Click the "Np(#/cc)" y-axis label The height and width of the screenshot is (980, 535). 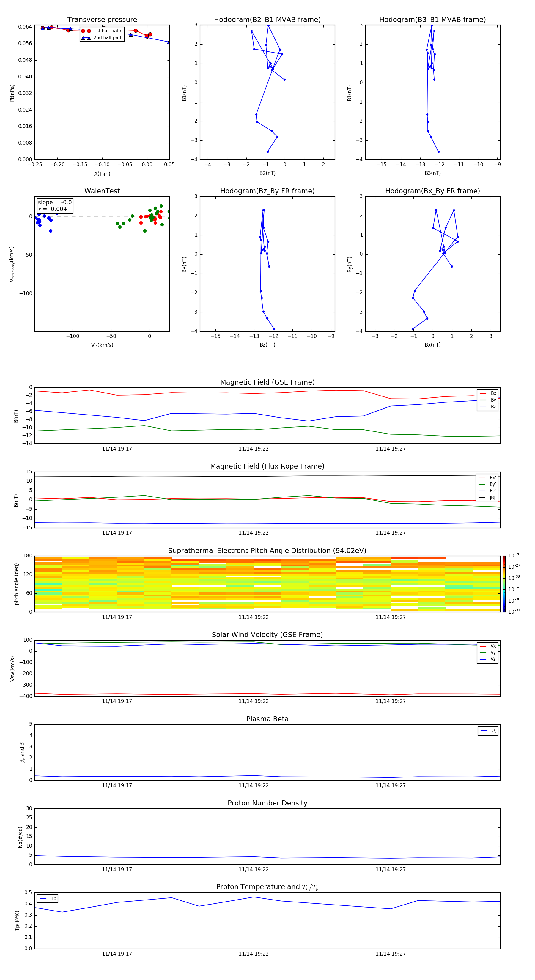tap(20, 837)
